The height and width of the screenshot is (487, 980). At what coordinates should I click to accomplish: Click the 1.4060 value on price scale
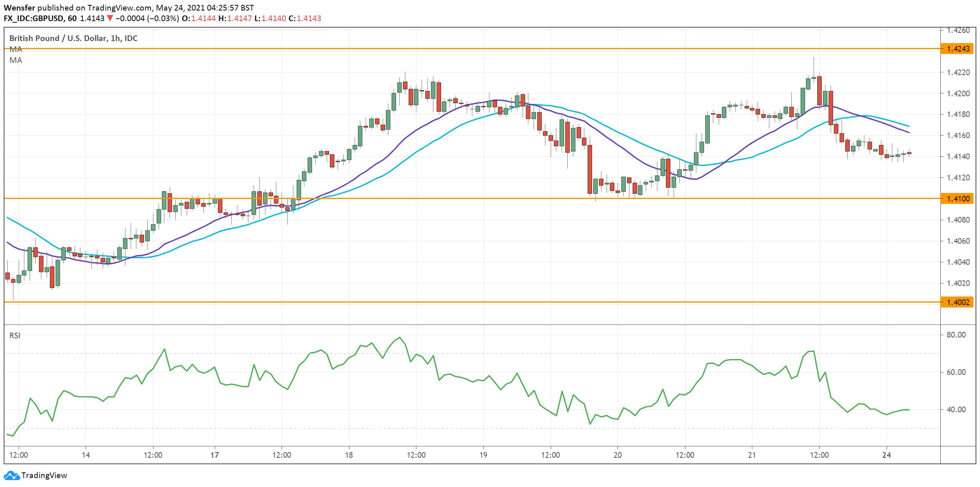(x=958, y=241)
